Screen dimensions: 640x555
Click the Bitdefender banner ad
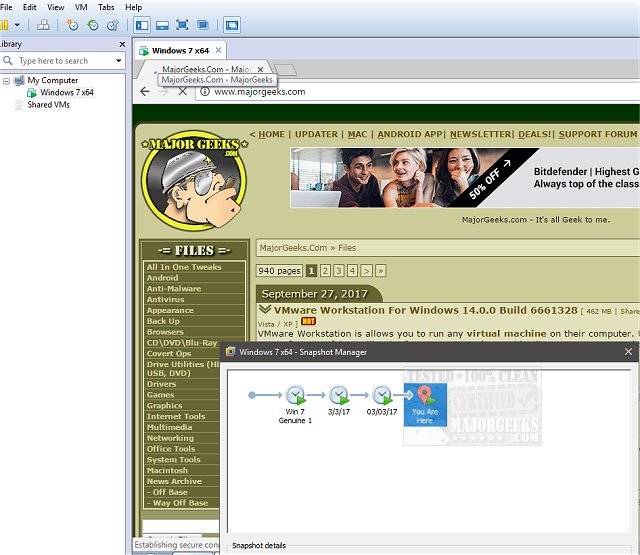(x=465, y=178)
